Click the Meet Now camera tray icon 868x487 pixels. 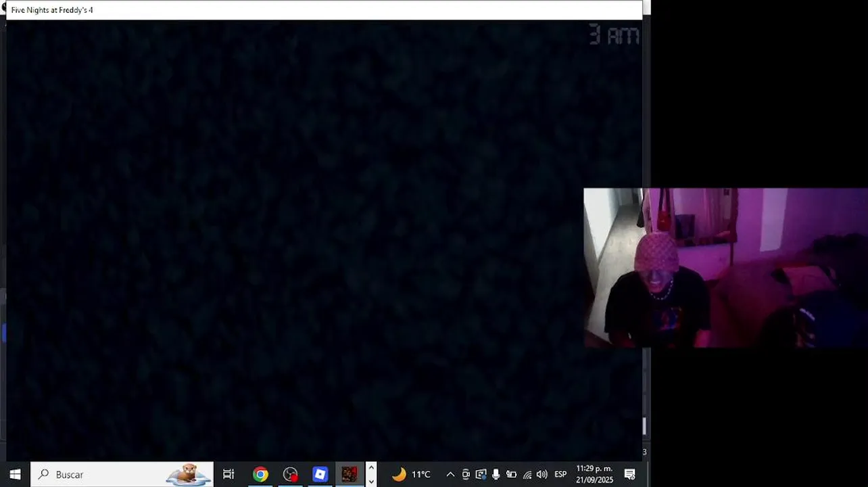click(466, 474)
